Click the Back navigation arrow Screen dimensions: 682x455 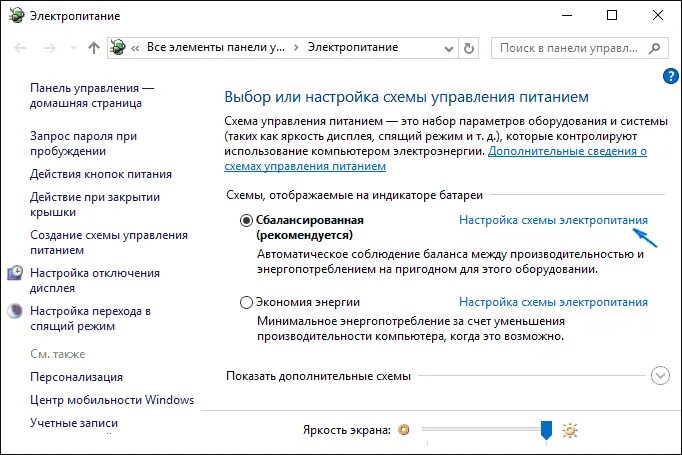(20, 48)
